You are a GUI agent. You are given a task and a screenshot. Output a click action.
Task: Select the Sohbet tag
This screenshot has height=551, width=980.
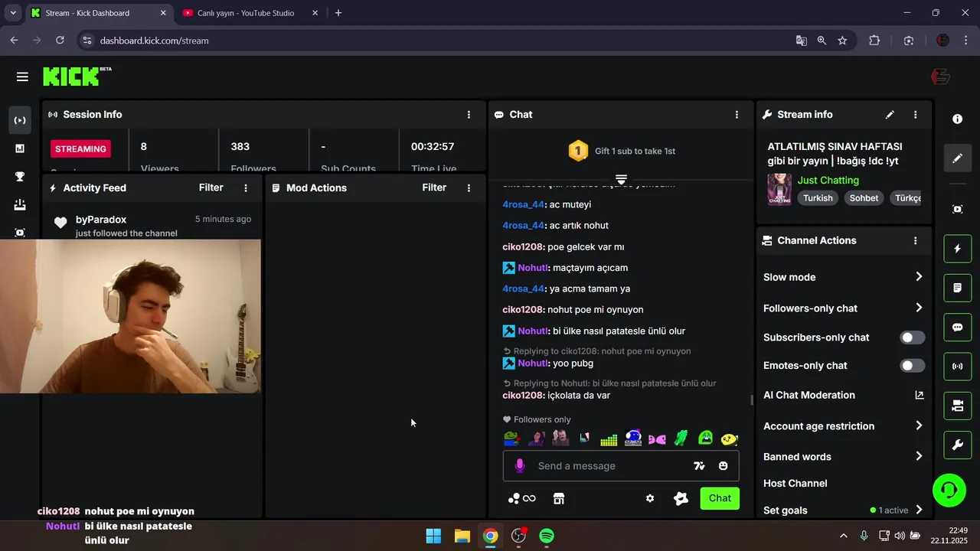(864, 198)
